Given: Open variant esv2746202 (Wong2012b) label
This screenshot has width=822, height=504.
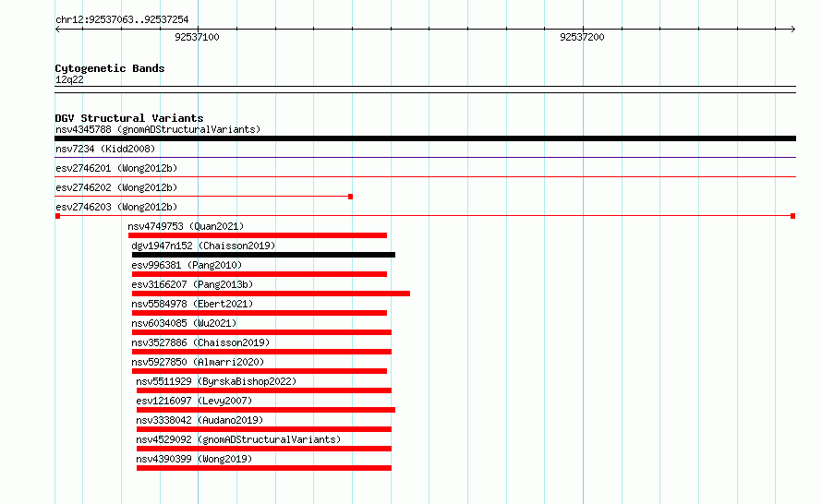Looking at the screenshot, I should pyautogui.click(x=116, y=187).
